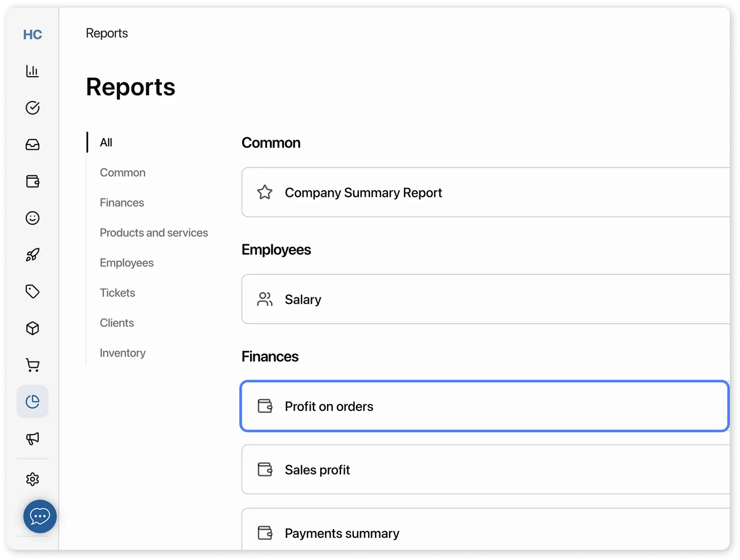Select the Products and services category
The height and width of the screenshot is (560, 740).
click(153, 233)
